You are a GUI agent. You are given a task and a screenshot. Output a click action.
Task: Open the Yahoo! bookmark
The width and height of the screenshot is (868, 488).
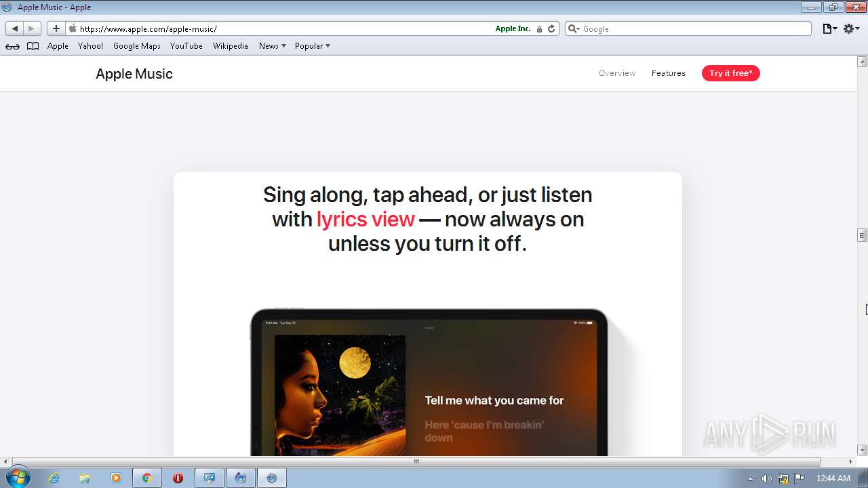pos(90,46)
